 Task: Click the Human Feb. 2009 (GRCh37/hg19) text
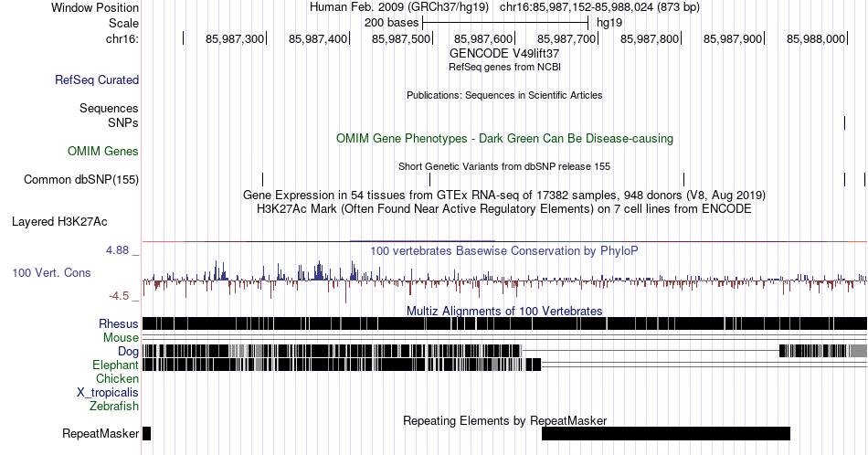(399, 7)
